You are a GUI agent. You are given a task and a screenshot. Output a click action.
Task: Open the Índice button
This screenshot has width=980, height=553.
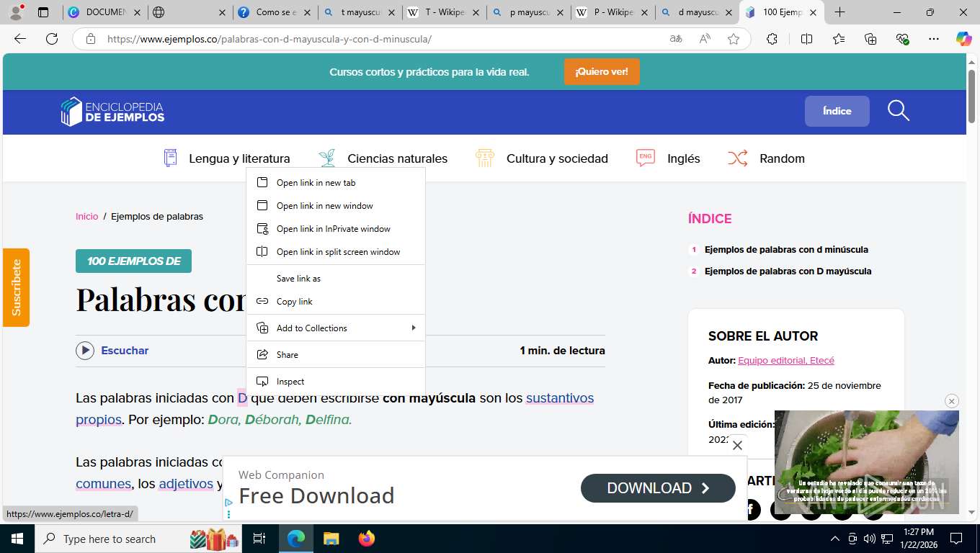pos(837,111)
